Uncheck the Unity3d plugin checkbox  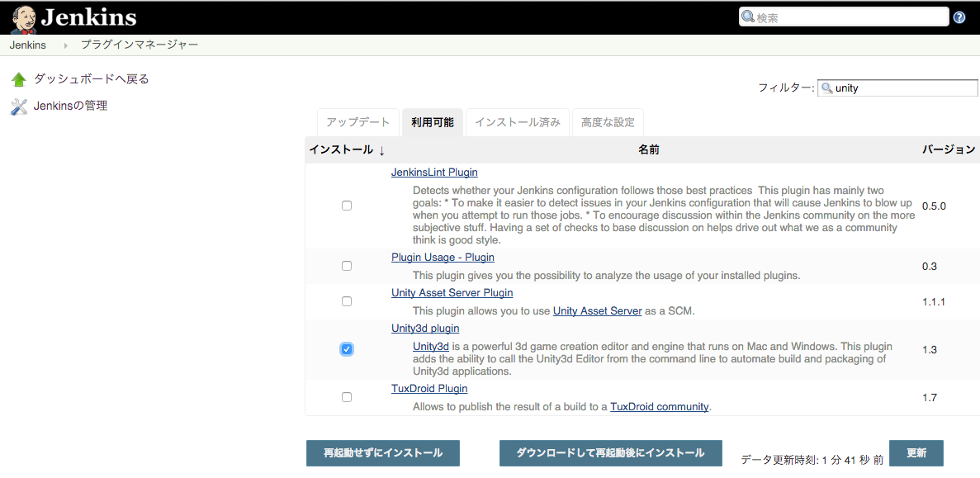click(x=347, y=348)
